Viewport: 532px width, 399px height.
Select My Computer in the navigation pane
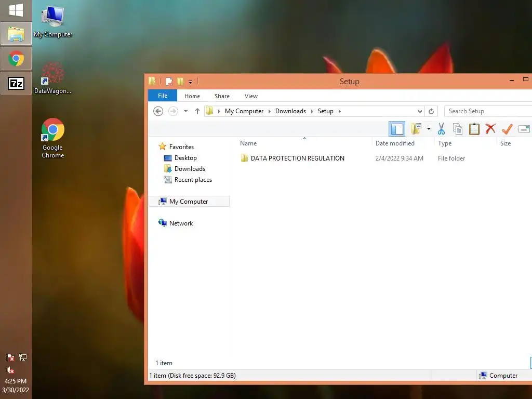(x=189, y=201)
